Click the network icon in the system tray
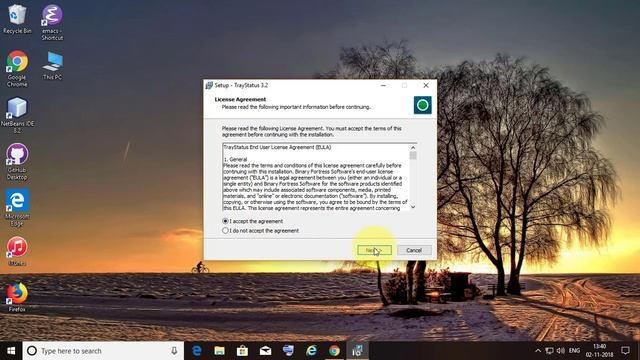Screen dimensions: 640x360 click(549, 351)
